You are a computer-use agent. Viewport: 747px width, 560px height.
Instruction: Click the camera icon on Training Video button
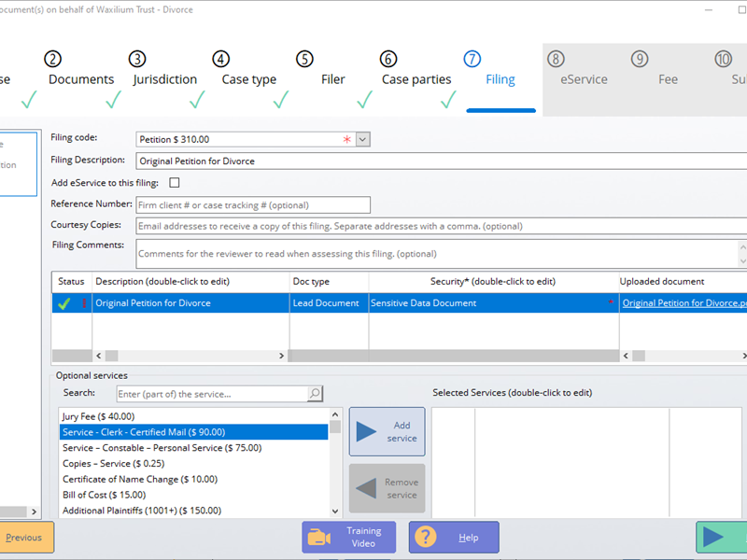click(x=319, y=538)
